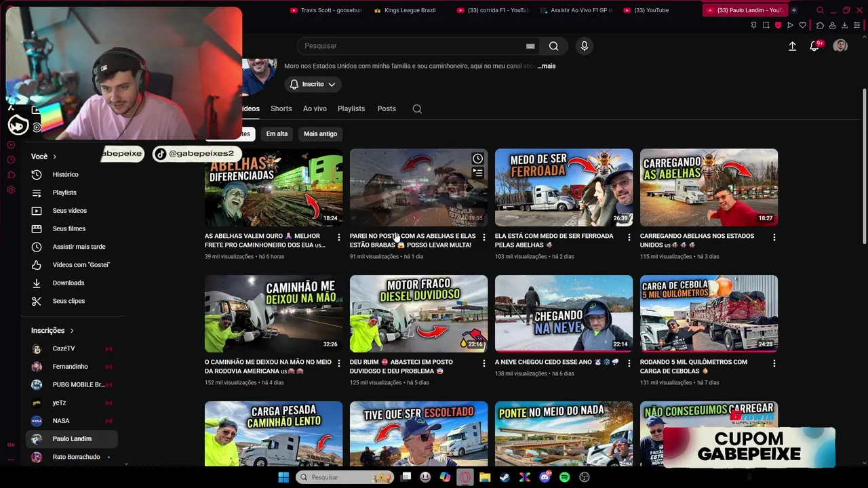Open the browser downloads icon
The image size is (868, 488).
[844, 26]
